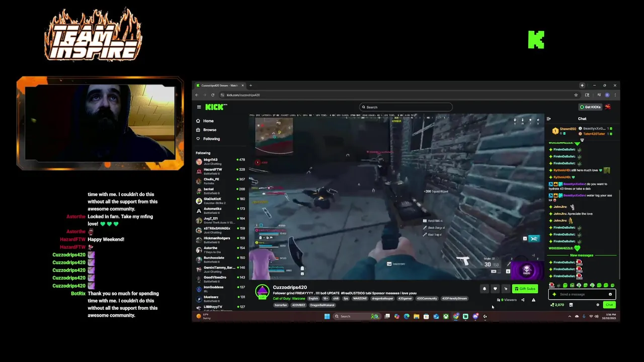The height and width of the screenshot is (362, 644).
Task: Open a new browser tab with plus
Action: tap(251, 85)
